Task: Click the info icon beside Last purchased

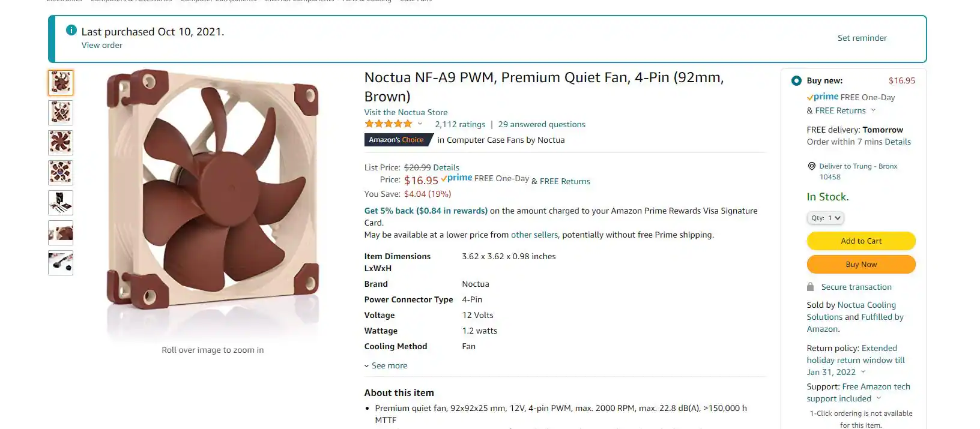Action: (71, 30)
